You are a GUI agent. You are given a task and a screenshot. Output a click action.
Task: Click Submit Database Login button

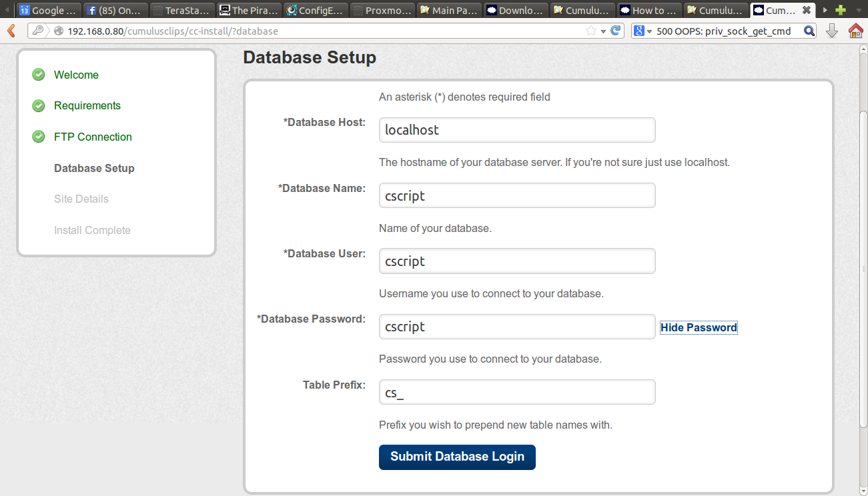tap(457, 457)
